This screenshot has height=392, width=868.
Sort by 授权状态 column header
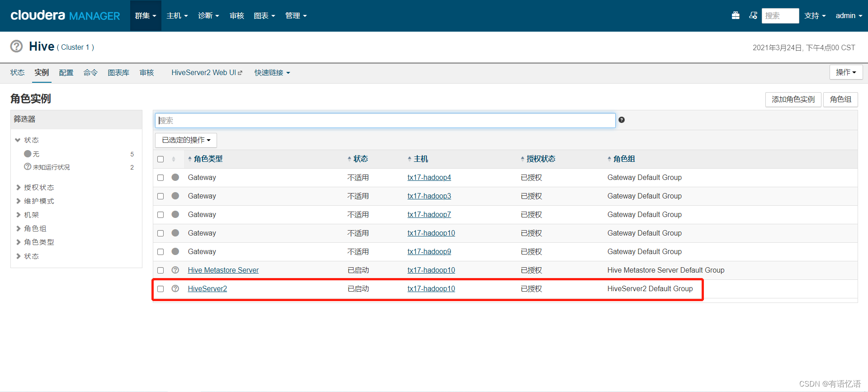click(x=538, y=159)
